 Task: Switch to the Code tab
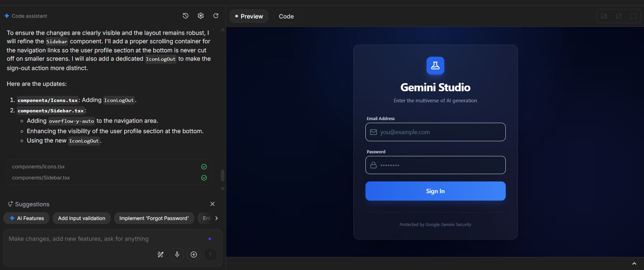click(286, 16)
